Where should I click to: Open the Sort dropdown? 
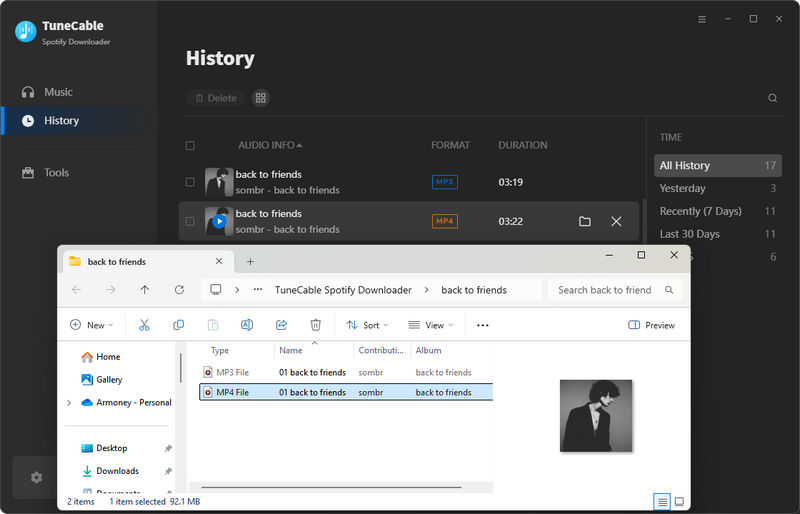(x=367, y=325)
